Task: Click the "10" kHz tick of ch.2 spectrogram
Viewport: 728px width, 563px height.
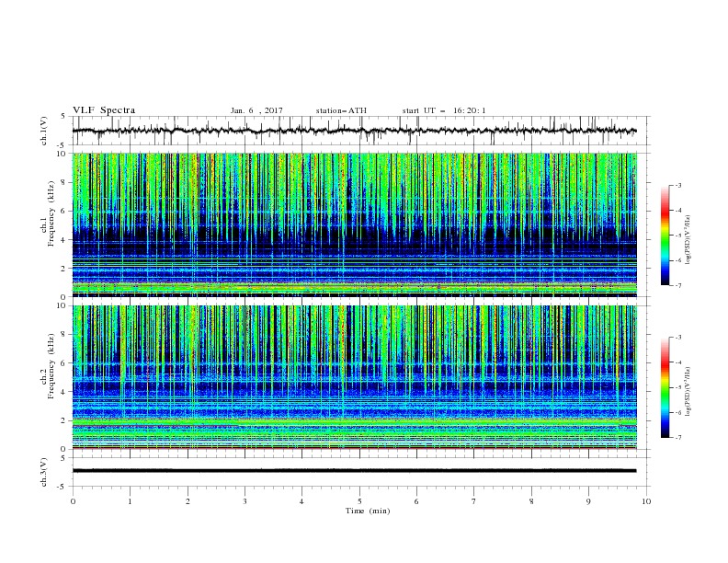Action: coord(63,305)
